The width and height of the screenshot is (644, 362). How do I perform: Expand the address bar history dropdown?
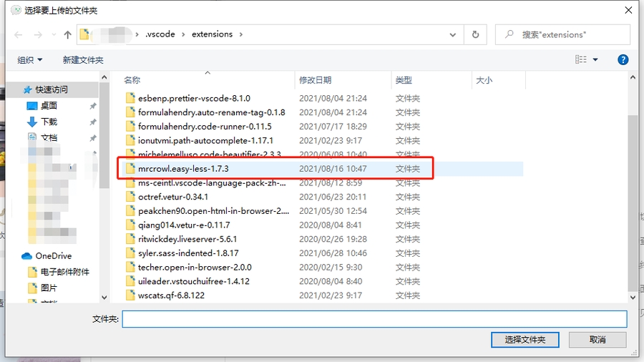pos(453,34)
